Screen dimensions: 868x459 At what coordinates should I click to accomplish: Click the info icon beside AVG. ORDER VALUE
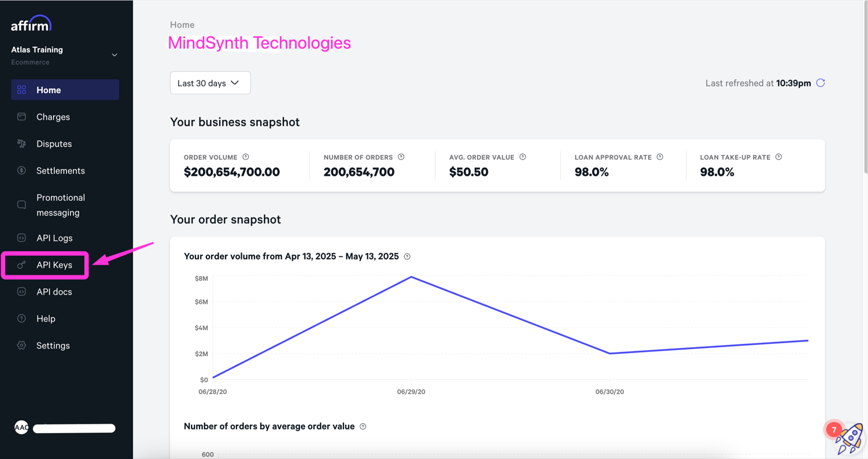(523, 157)
